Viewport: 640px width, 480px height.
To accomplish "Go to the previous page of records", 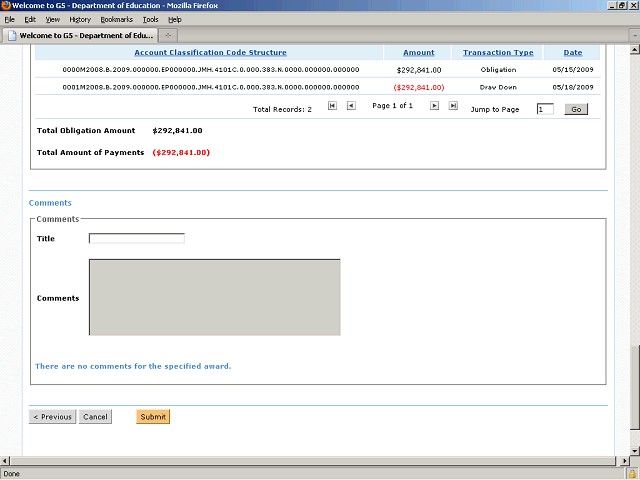I will tap(351, 106).
